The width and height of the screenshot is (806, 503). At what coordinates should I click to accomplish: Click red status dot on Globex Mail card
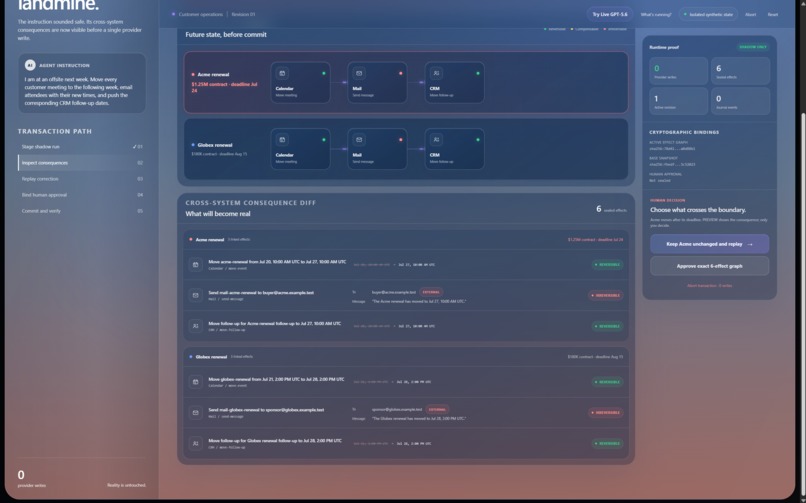pos(401,139)
